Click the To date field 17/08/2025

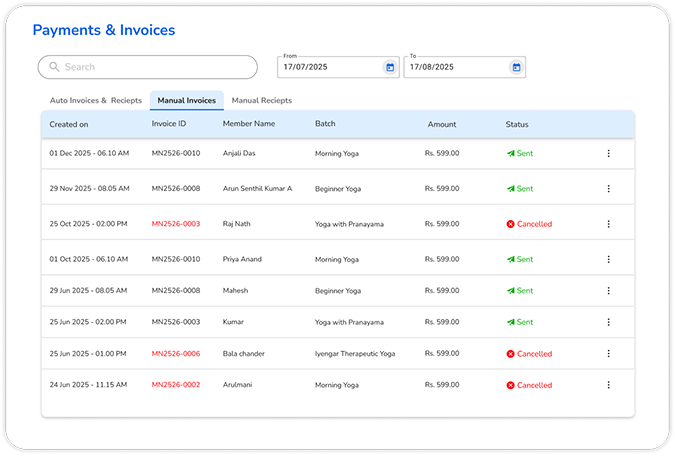tap(464, 67)
